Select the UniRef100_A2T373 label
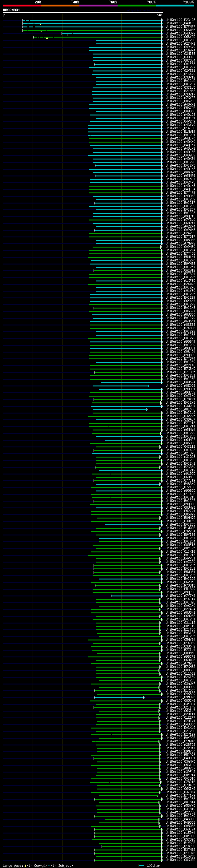Viewport: 197px width, 868px height. tap(180, 453)
